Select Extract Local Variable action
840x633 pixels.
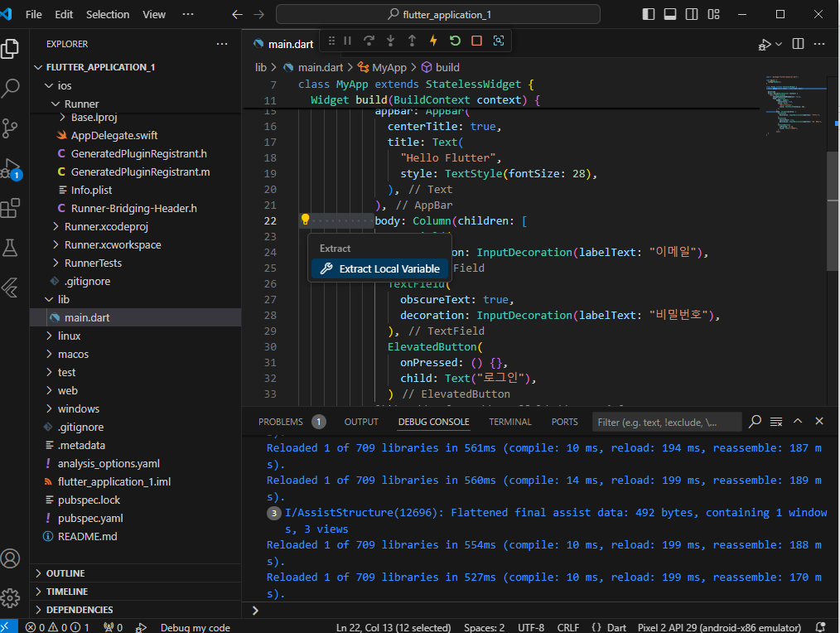pyautogui.click(x=379, y=268)
